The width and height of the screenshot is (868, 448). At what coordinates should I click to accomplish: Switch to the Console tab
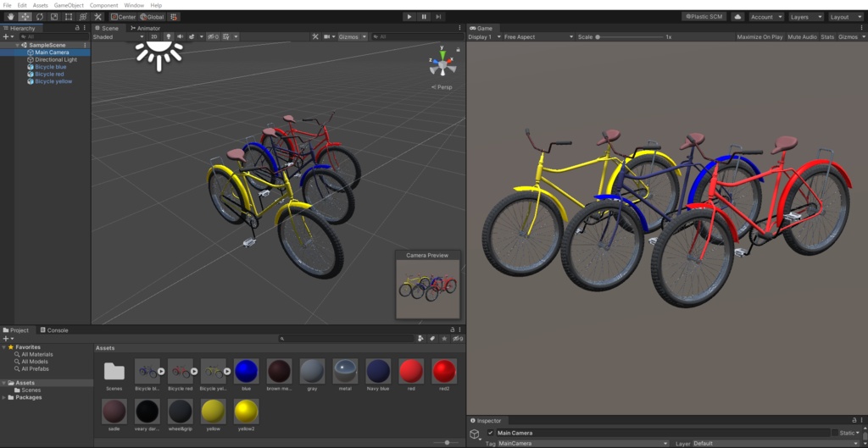click(54, 329)
